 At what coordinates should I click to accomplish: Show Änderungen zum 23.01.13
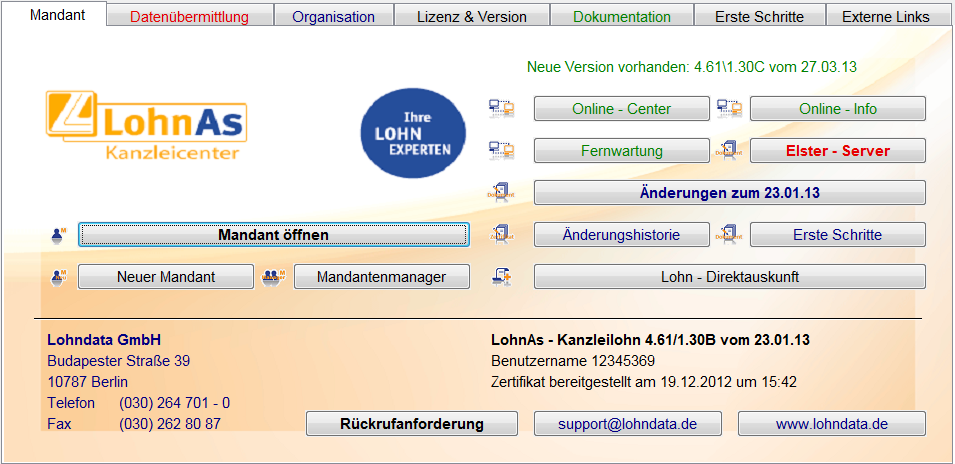(x=730, y=192)
